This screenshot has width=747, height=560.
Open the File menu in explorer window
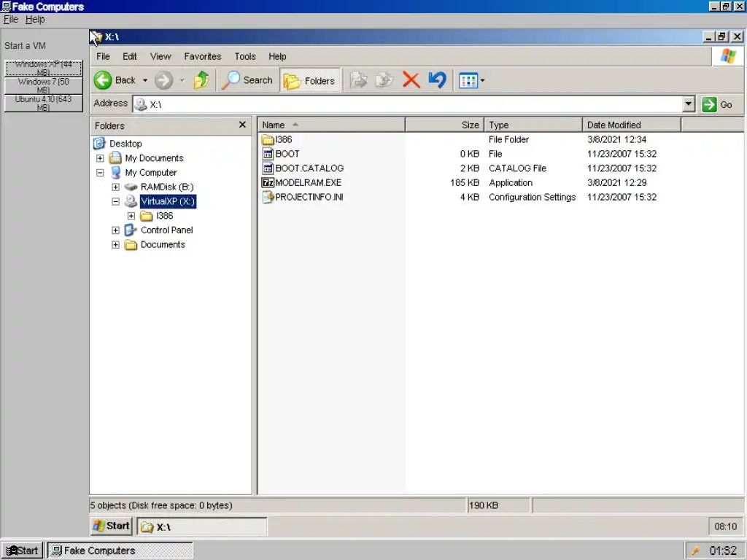(103, 56)
